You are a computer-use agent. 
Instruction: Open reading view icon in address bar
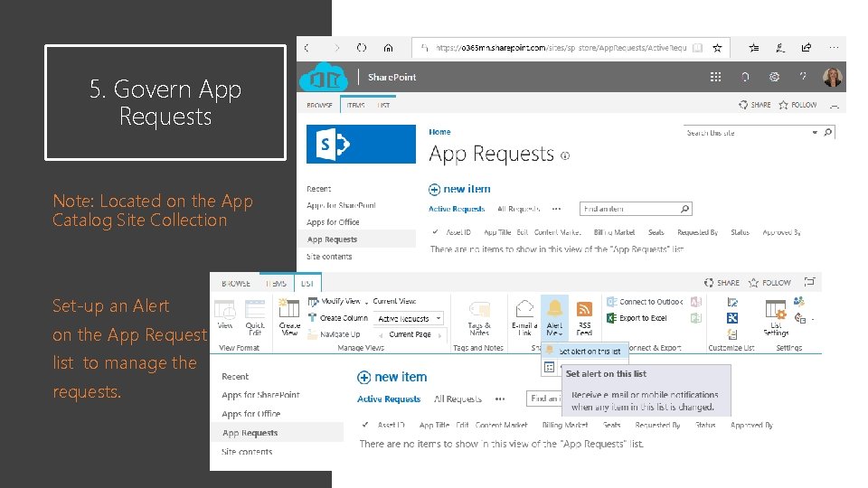pos(697,48)
